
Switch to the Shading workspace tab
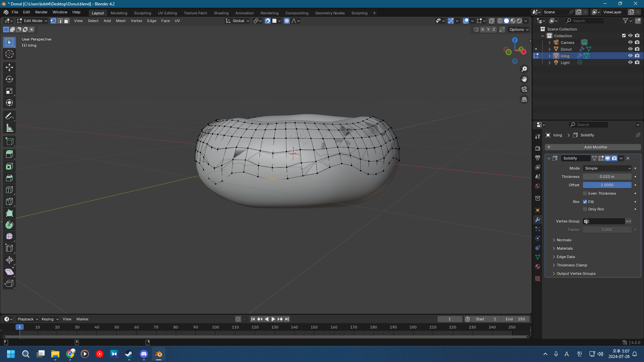click(x=221, y=13)
